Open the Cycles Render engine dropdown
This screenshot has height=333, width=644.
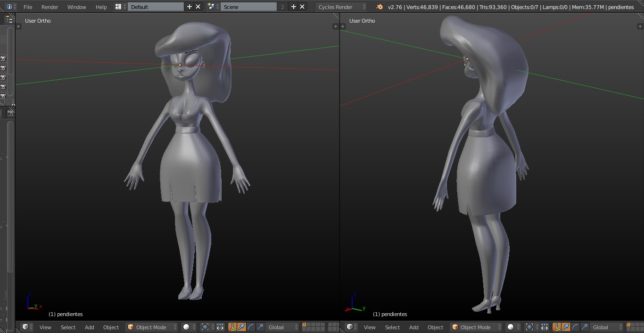point(342,7)
